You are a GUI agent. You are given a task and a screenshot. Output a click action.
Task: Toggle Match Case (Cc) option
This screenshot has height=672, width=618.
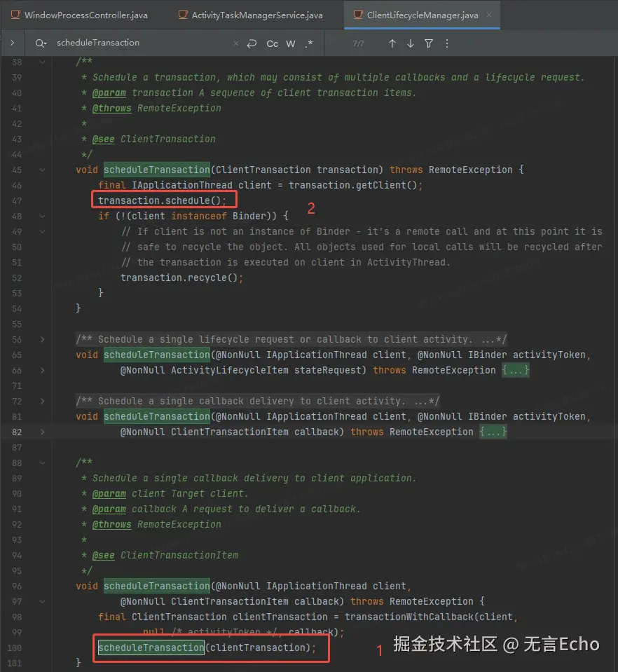[273, 43]
